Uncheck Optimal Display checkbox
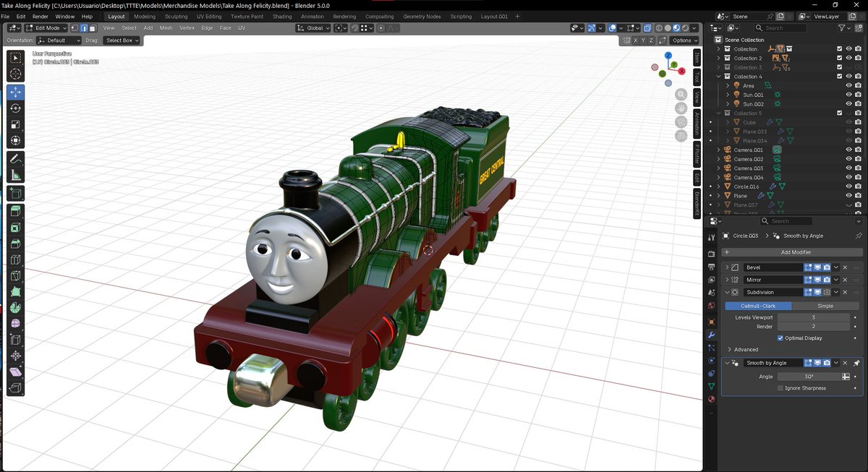This screenshot has width=868, height=472. (x=780, y=338)
